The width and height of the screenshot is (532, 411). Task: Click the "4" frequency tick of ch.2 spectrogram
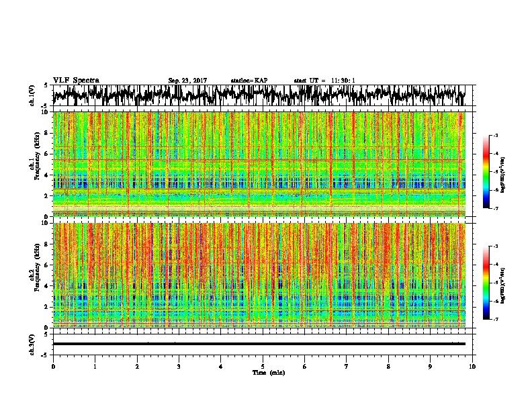coord(48,286)
